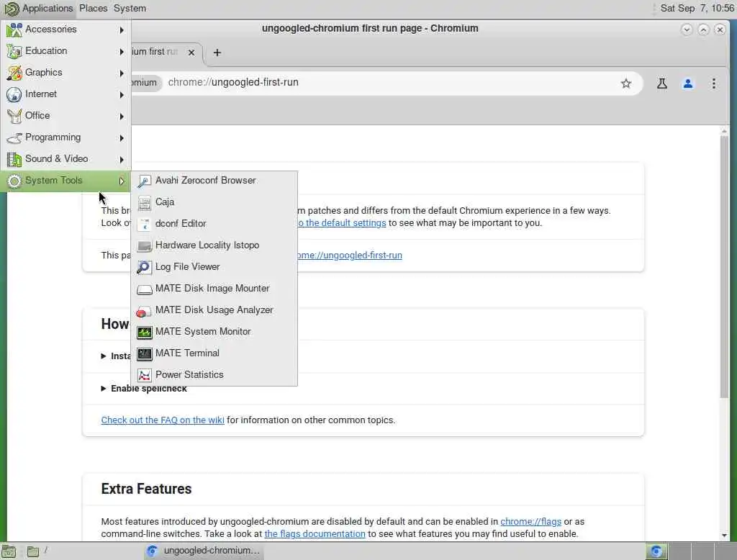Launch Hardware Locality lstopo
This screenshot has width=737, height=560.
(214, 245)
